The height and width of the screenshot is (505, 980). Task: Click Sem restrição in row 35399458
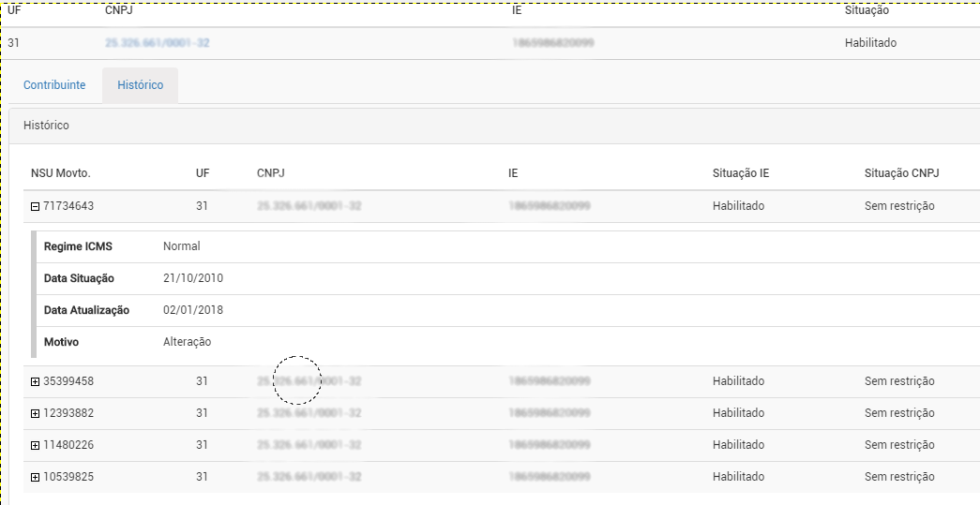click(x=899, y=381)
